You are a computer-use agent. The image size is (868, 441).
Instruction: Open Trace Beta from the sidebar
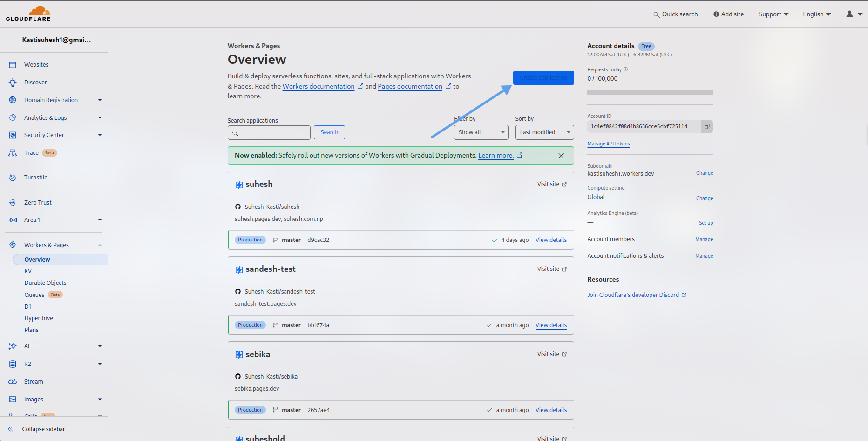31,152
